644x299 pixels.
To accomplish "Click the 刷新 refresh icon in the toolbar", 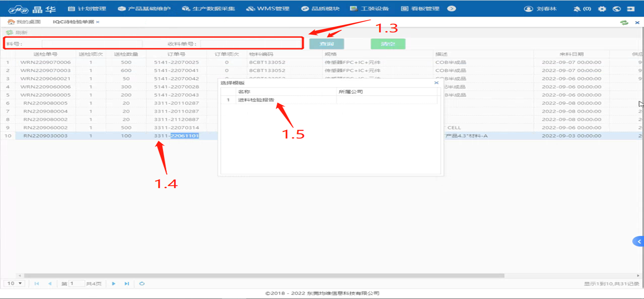I will 10,33.
